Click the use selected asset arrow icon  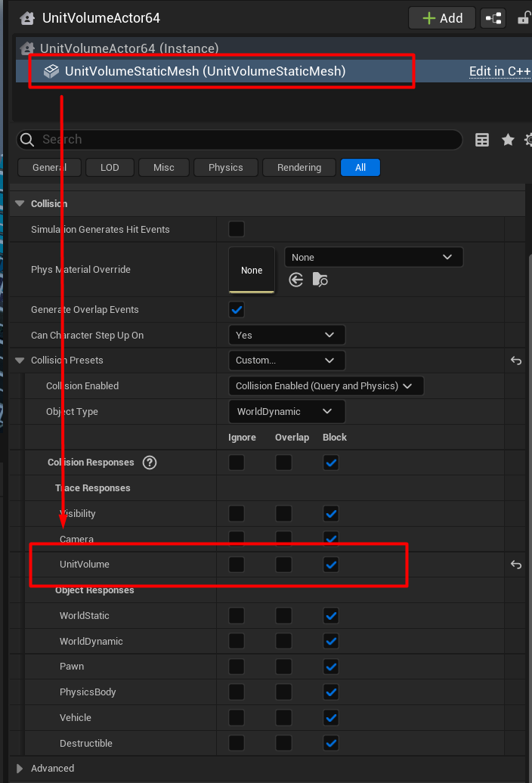[296, 280]
